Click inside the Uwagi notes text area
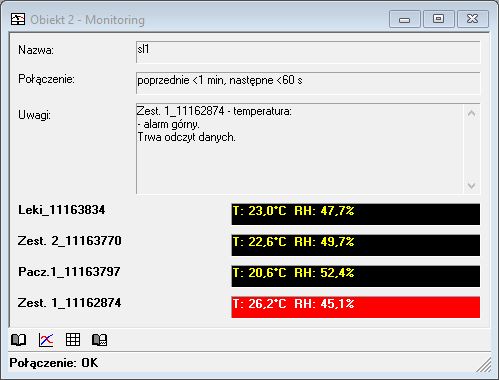Image resolution: width=499 pixels, height=380 pixels. point(300,149)
